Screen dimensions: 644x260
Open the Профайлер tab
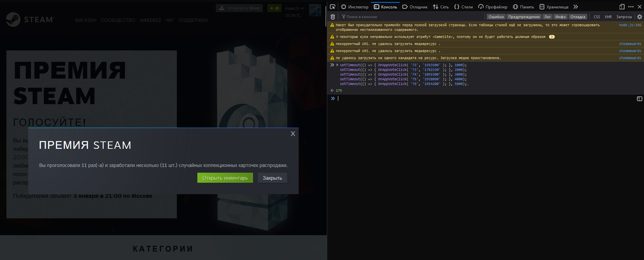pos(493,7)
